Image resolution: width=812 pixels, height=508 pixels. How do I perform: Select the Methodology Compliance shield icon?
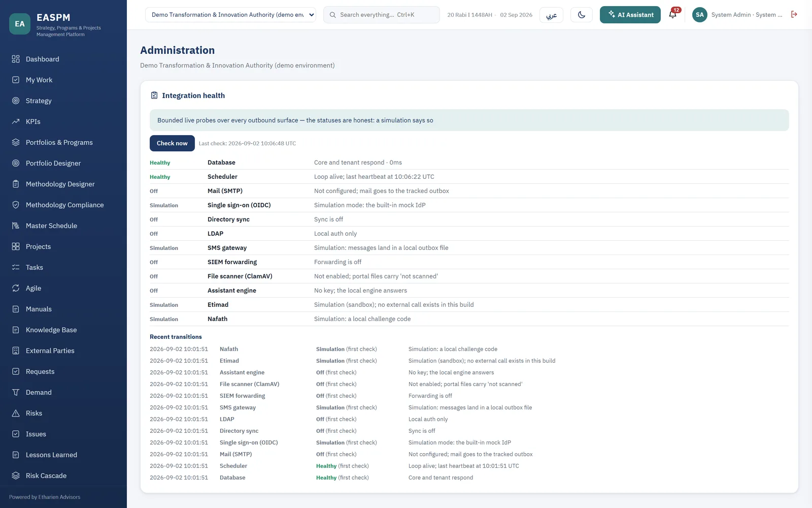(x=16, y=205)
